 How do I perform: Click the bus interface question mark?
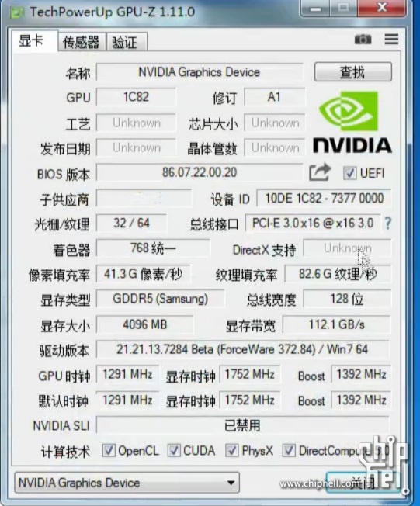(387, 223)
